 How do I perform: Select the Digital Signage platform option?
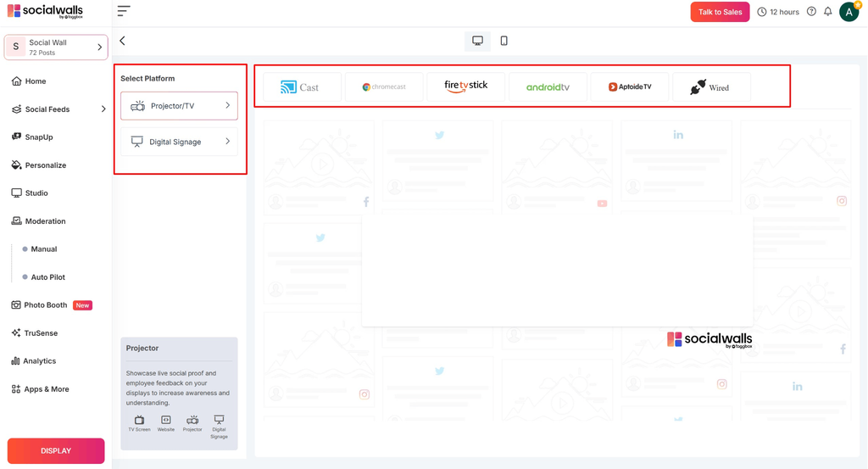tap(179, 142)
